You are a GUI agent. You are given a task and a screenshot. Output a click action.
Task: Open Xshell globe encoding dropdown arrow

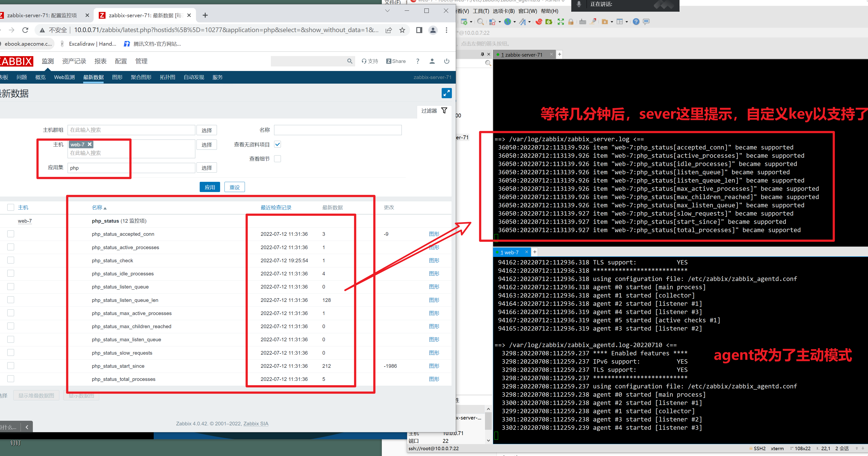515,22
